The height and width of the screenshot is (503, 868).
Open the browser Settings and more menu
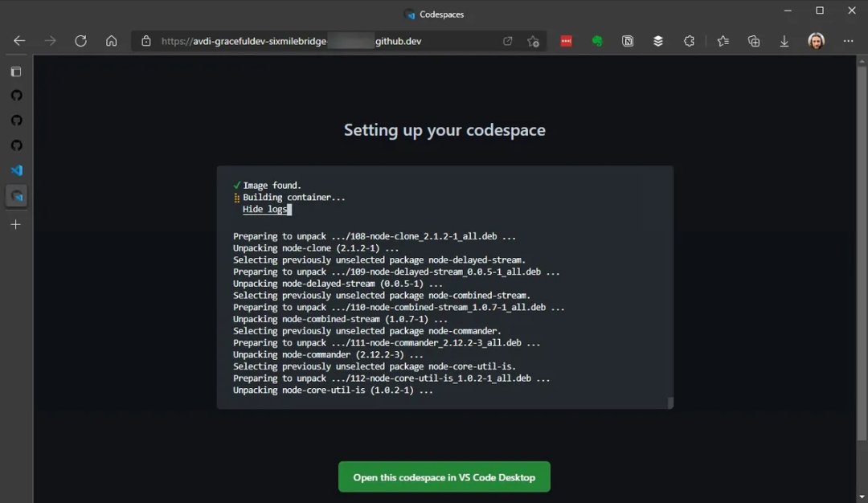pos(849,41)
